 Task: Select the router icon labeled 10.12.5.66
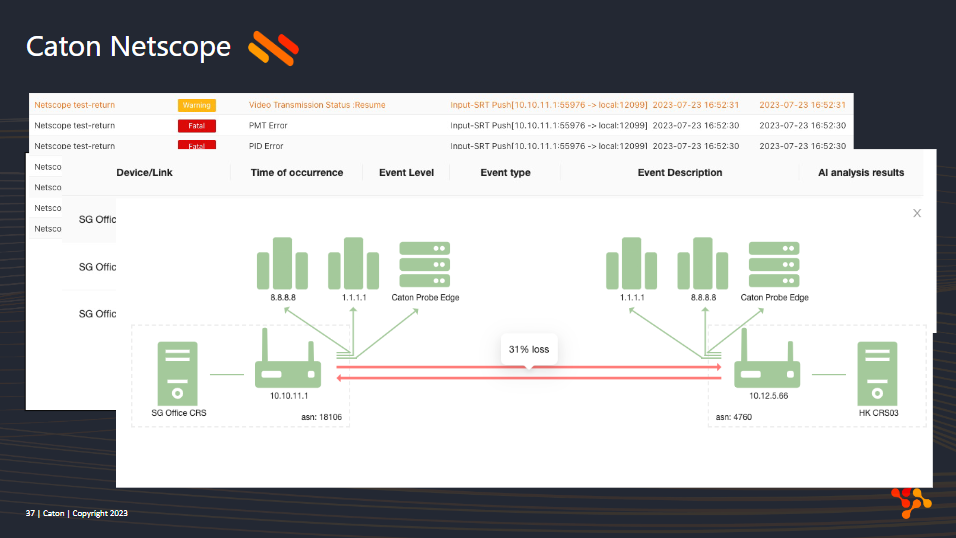point(767,358)
